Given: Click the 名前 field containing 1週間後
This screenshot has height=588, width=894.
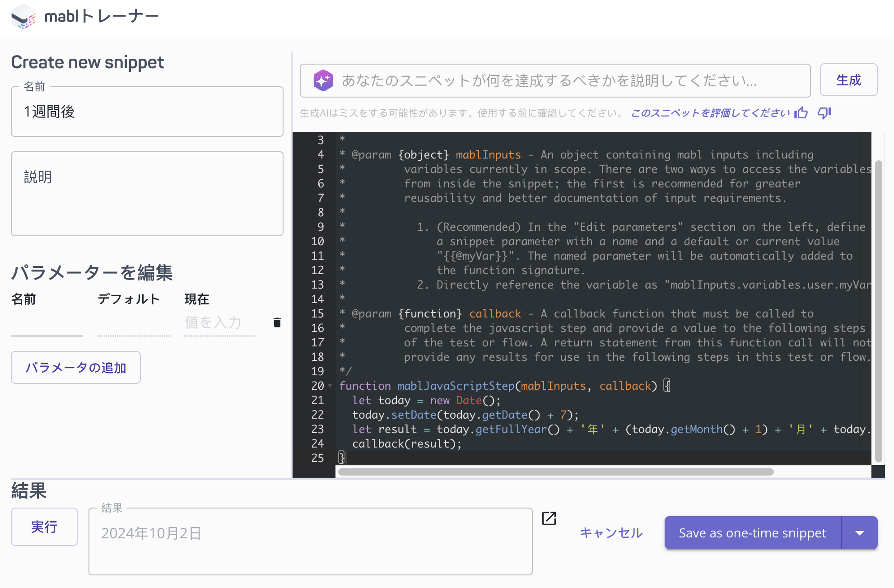Looking at the screenshot, I should pyautogui.click(x=147, y=112).
